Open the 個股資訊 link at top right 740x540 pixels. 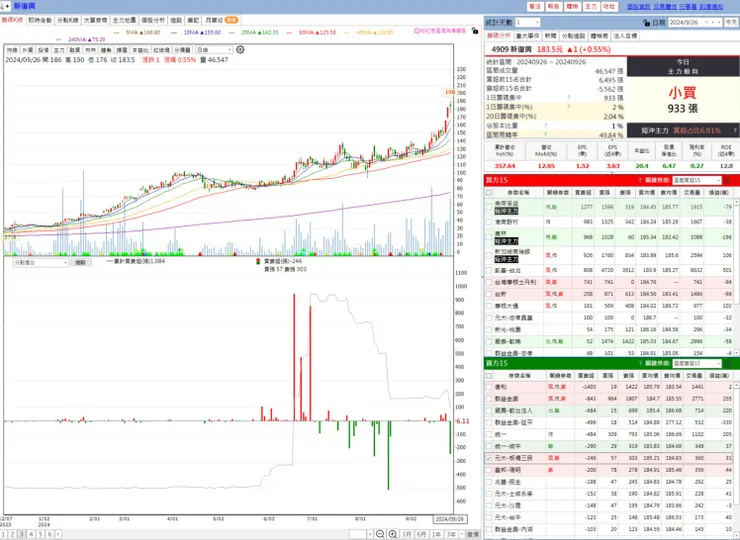coord(638,7)
